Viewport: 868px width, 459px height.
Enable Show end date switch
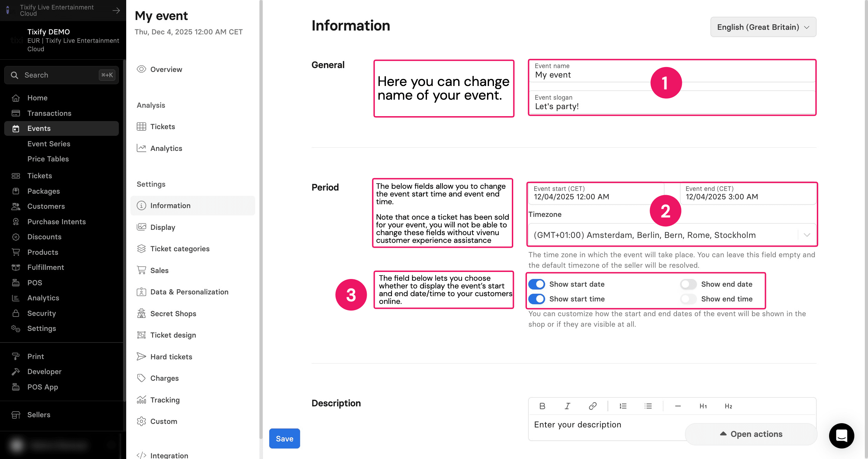coord(689,284)
